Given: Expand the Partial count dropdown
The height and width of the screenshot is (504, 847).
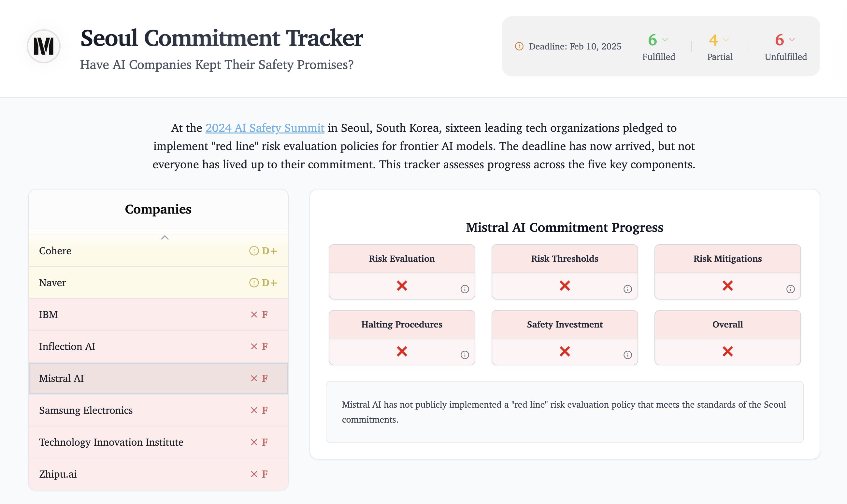Looking at the screenshot, I should pyautogui.click(x=725, y=40).
